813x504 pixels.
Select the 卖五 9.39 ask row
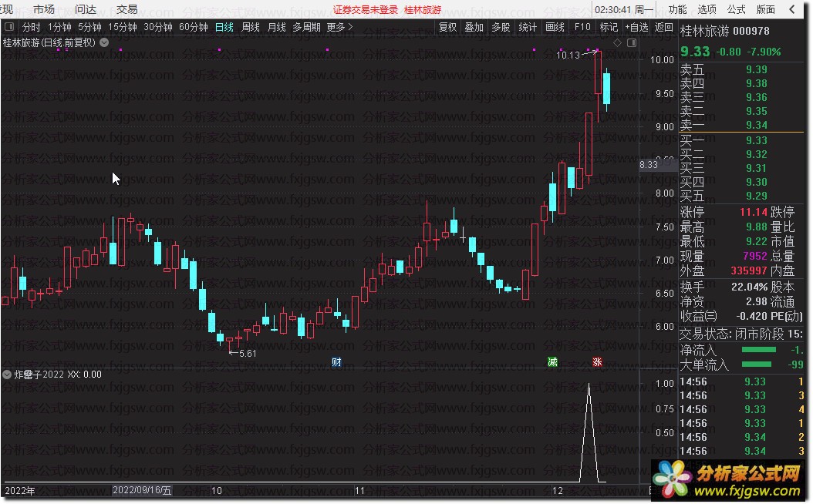click(x=741, y=69)
